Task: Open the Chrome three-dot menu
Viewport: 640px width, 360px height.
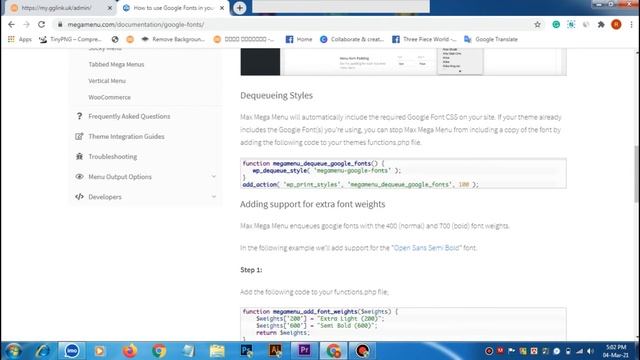Action: coord(631,24)
